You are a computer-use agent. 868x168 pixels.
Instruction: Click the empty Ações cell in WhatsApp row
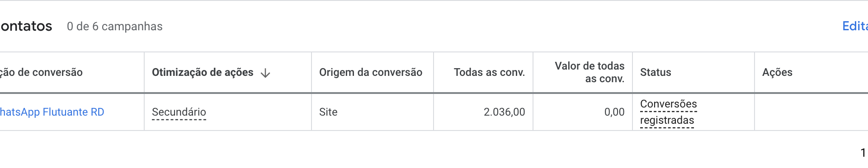click(811, 112)
